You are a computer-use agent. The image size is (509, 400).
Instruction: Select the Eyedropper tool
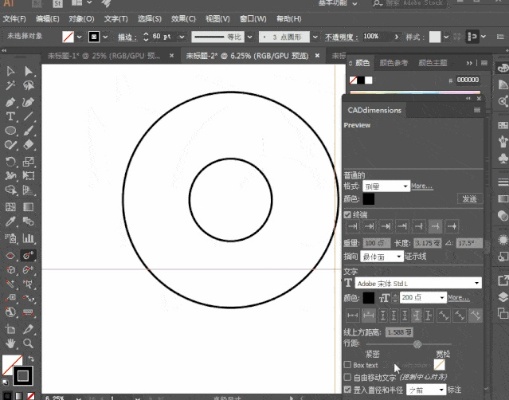pos(10,221)
